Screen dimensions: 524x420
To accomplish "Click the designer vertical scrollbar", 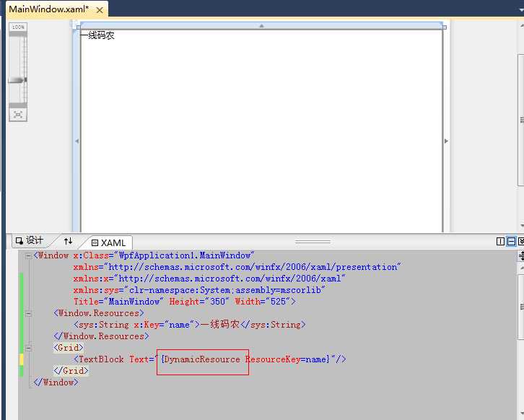I will coord(520,120).
